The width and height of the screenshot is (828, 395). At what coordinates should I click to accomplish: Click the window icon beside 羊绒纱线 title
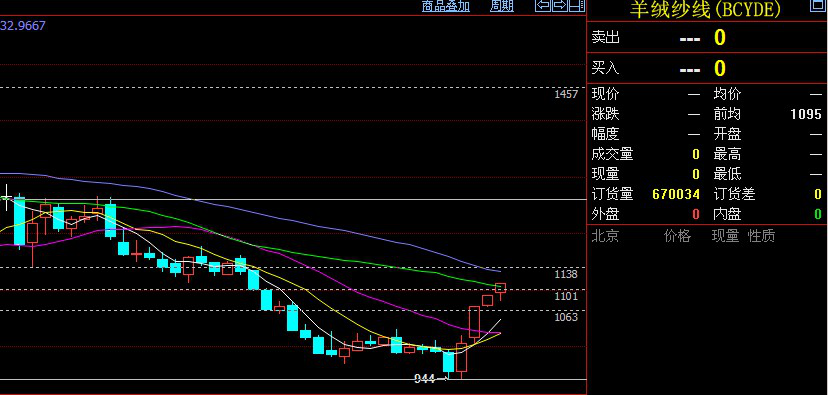click(816, 5)
